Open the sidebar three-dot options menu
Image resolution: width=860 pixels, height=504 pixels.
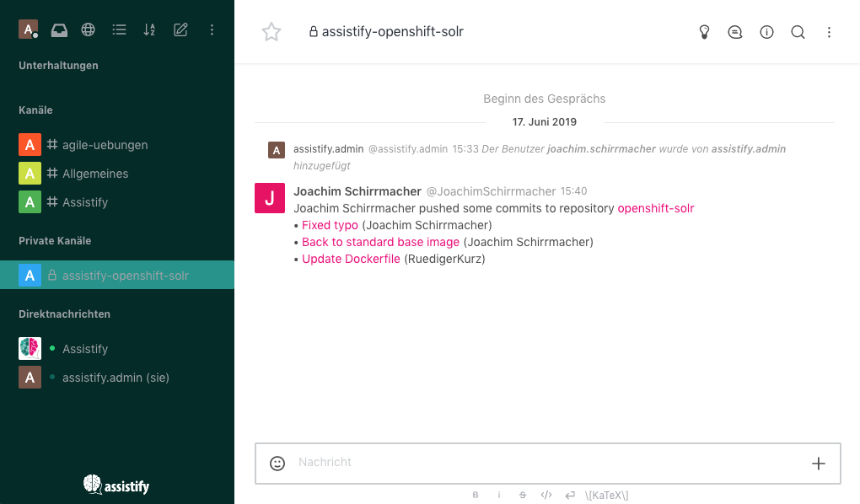(212, 29)
